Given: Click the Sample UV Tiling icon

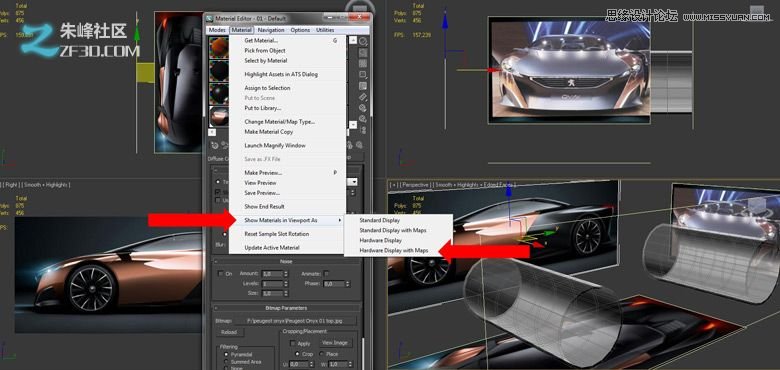Looking at the screenshot, I should point(363,75).
